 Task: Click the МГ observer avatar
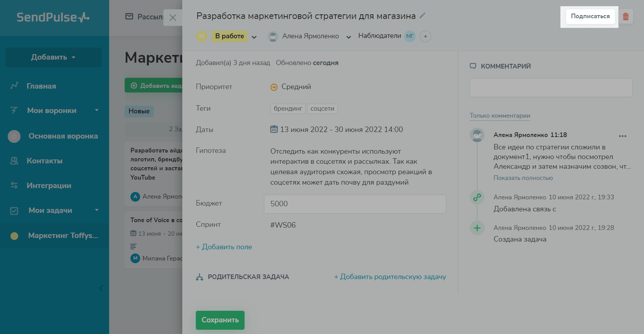(410, 36)
